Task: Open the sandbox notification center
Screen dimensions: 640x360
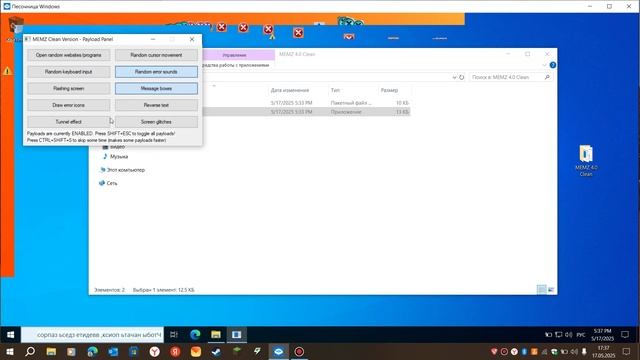Action: pyautogui.click(x=625, y=335)
